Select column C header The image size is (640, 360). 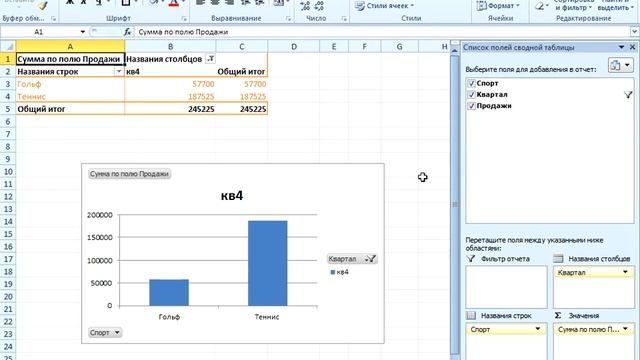pyautogui.click(x=242, y=47)
